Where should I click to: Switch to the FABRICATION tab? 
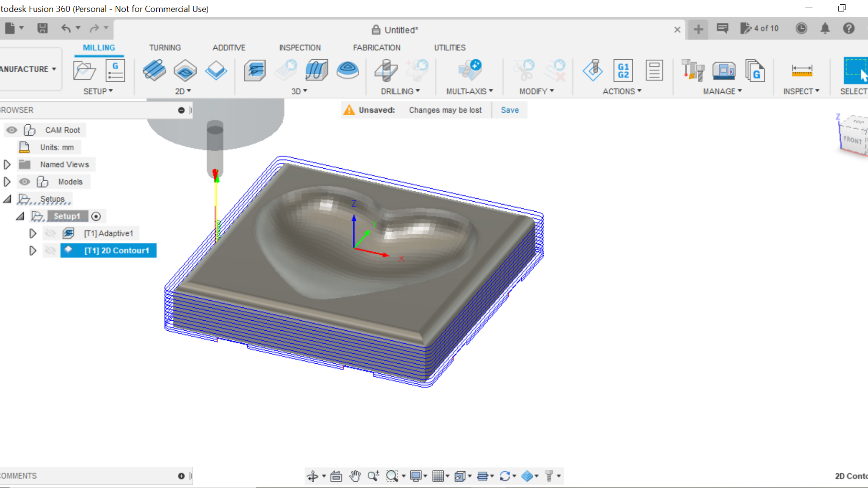click(x=377, y=48)
